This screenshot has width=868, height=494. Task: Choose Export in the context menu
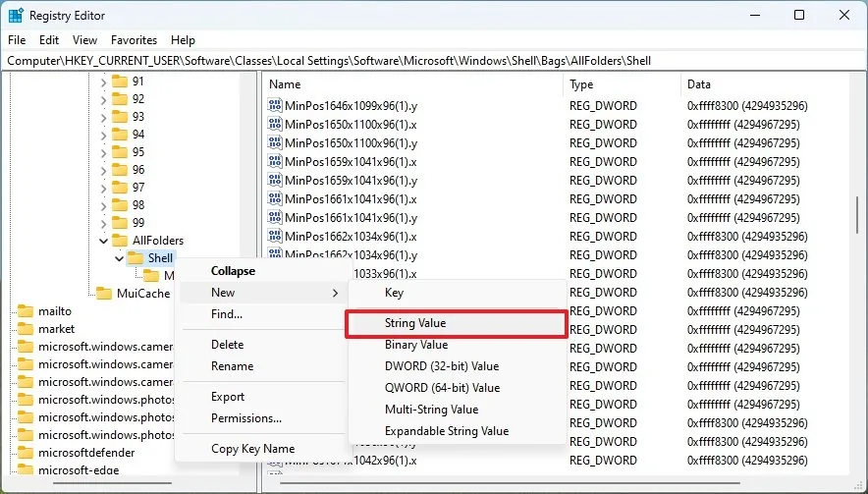[264, 397]
